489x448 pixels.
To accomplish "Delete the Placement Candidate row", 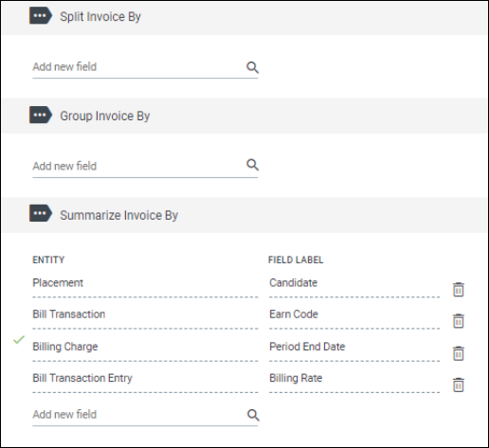I will click(x=459, y=290).
